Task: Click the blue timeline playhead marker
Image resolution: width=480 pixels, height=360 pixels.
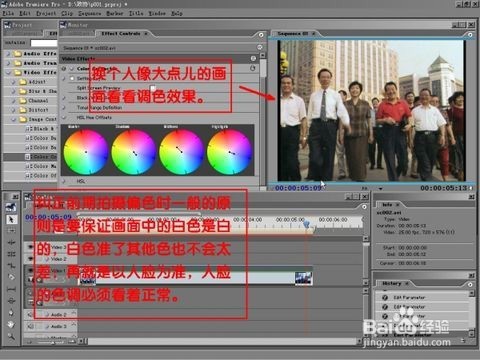Action: [x=307, y=224]
